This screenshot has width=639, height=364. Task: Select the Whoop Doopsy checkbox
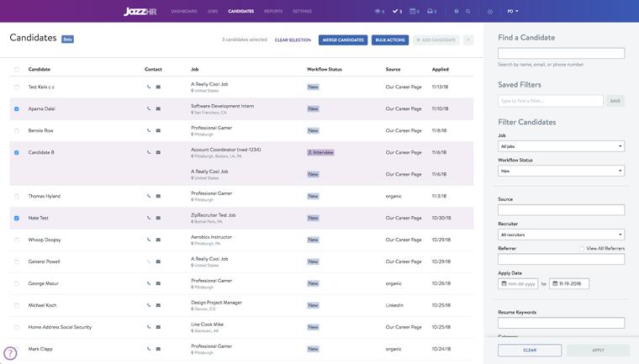(17, 240)
